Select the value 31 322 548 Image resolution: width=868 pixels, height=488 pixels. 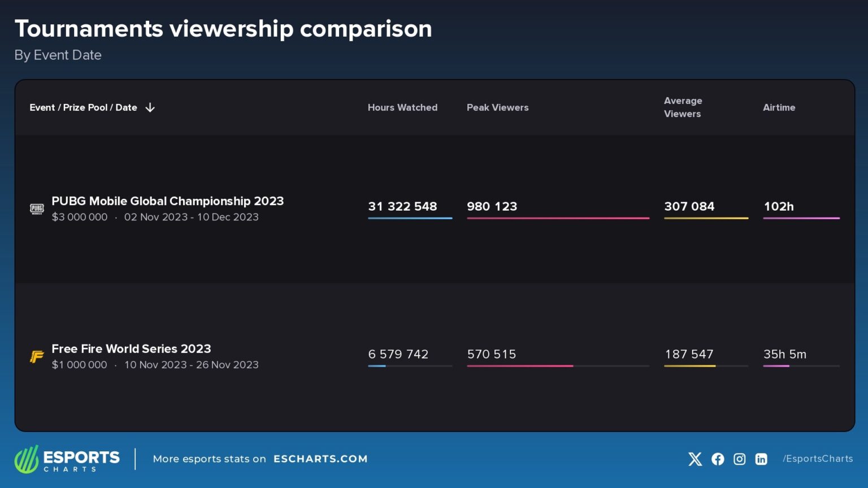pos(402,206)
